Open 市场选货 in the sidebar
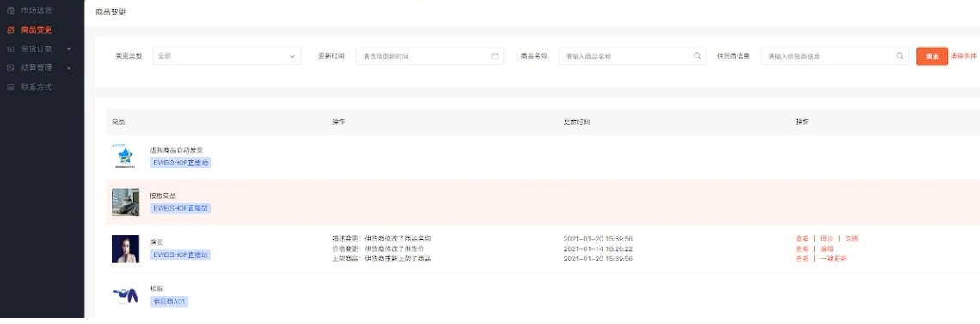This screenshot has width=980, height=324. pyautogui.click(x=36, y=10)
